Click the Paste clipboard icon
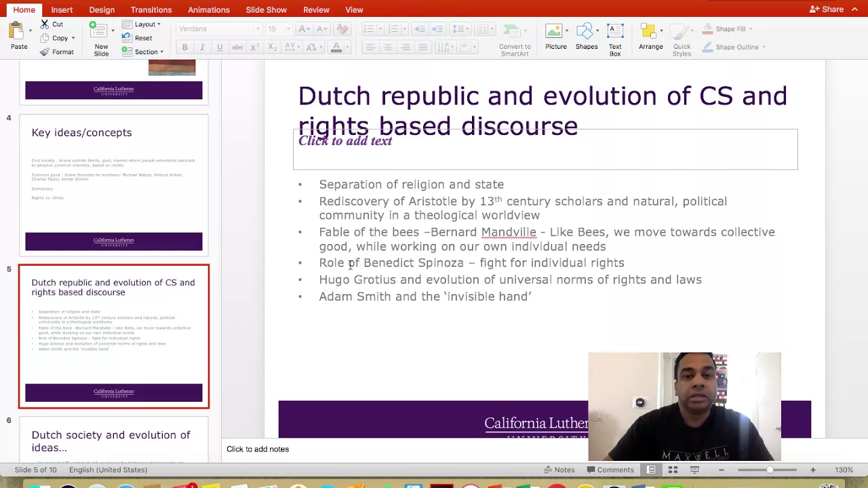 pyautogui.click(x=17, y=31)
